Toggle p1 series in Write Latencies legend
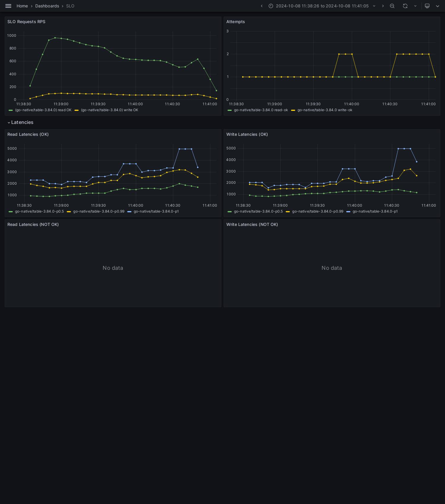445x504 pixels. click(x=375, y=211)
